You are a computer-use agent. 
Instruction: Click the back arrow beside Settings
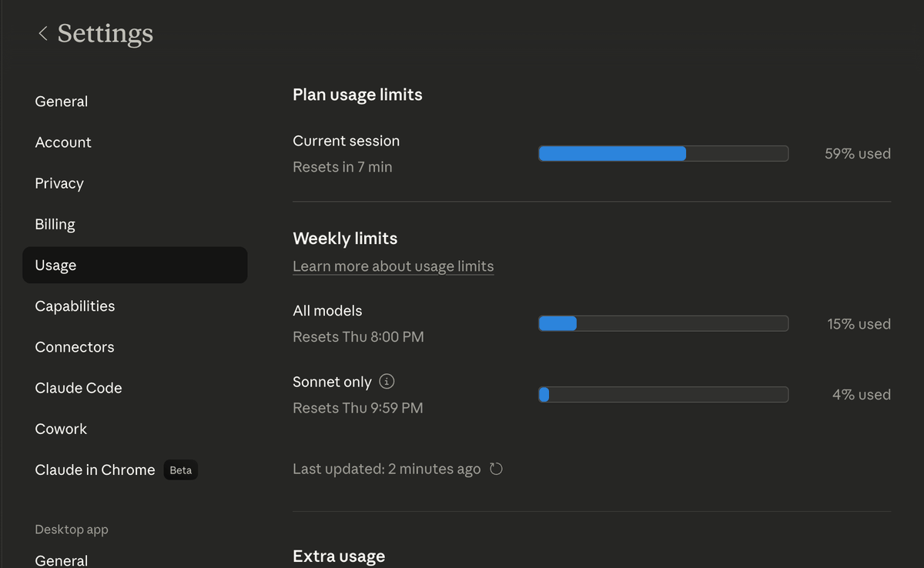(42, 33)
